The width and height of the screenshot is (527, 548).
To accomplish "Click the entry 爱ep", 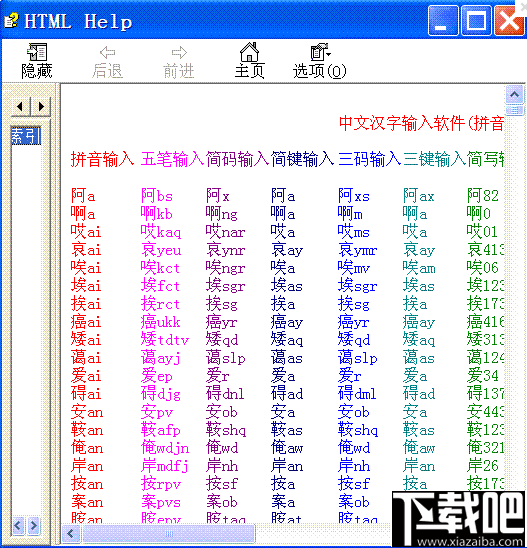I will (157, 376).
